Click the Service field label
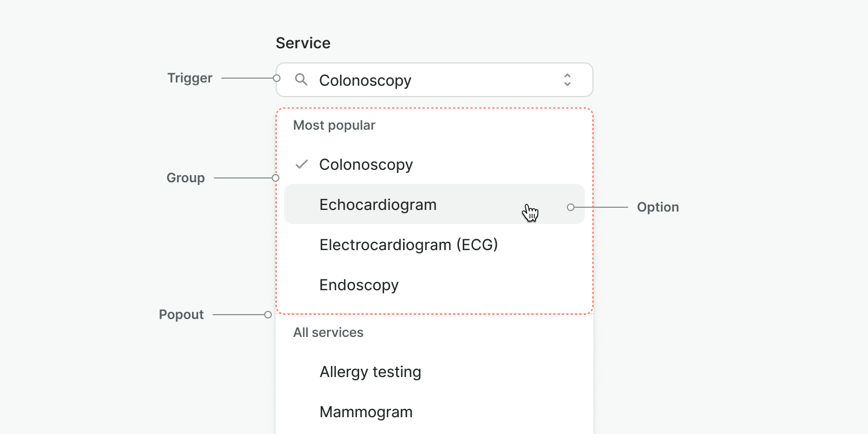Viewport: 868px width, 434px height. tap(303, 43)
